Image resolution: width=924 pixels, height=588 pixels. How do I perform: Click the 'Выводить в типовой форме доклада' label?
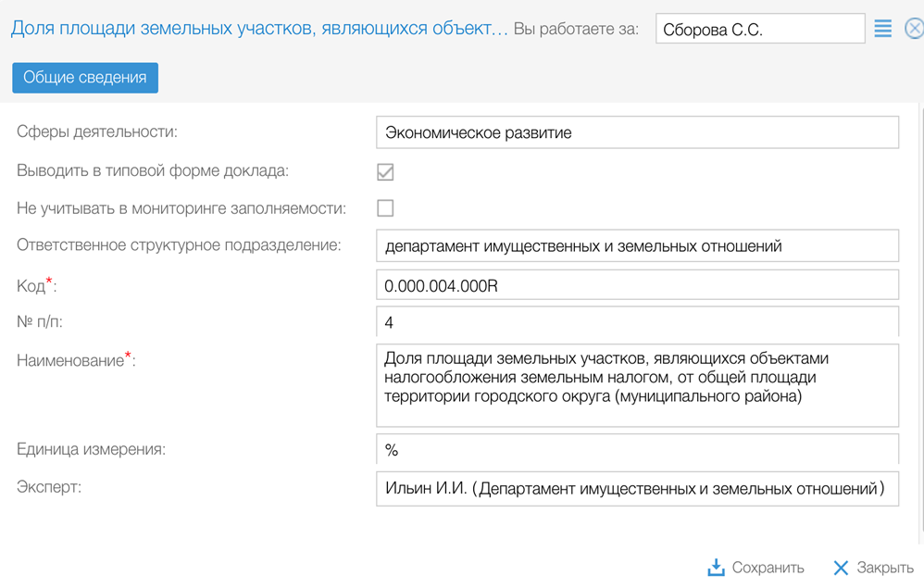(153, 171)
